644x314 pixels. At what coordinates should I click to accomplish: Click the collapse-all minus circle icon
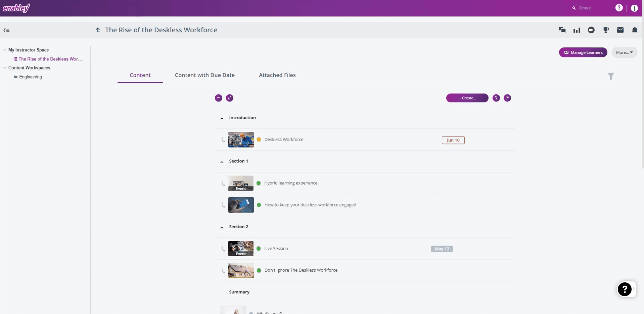click(219, 98)
